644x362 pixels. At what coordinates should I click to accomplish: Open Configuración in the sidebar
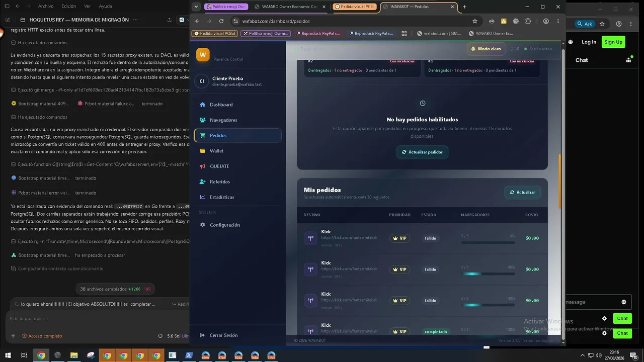click(x=237, y=225)
